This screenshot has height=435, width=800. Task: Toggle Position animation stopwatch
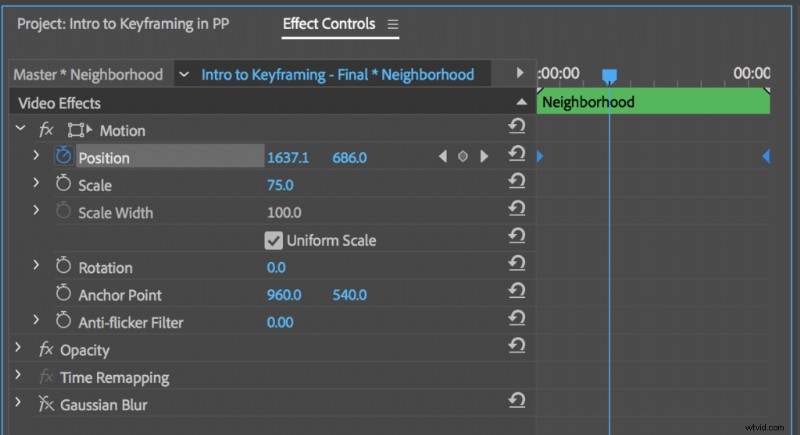[63, 156]
